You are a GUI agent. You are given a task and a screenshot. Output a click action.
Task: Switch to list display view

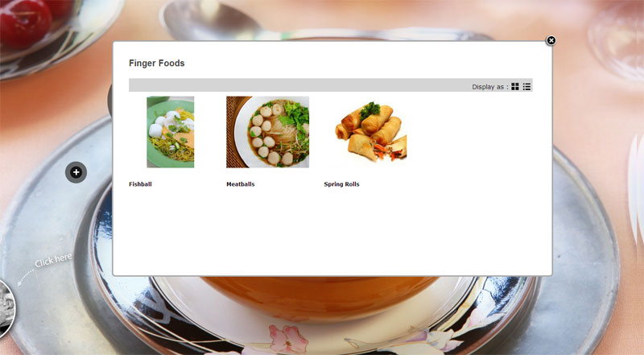[526, 87]
